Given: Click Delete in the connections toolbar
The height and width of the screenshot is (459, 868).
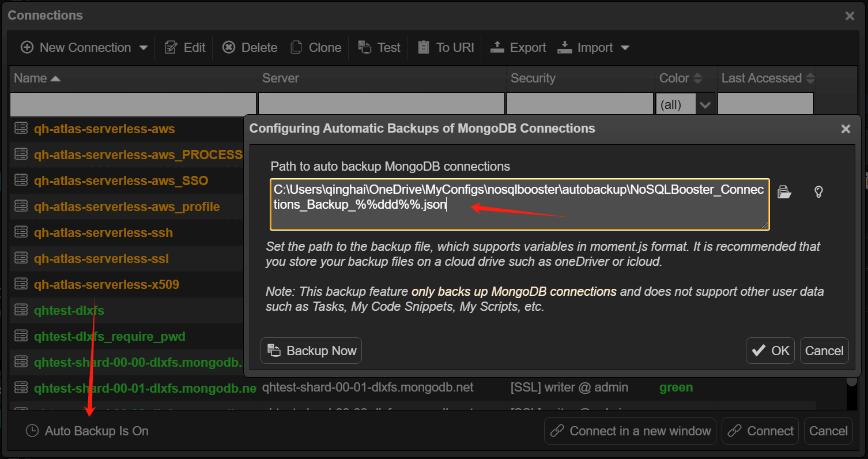Looking at the screenshot, I should (250, 47).
